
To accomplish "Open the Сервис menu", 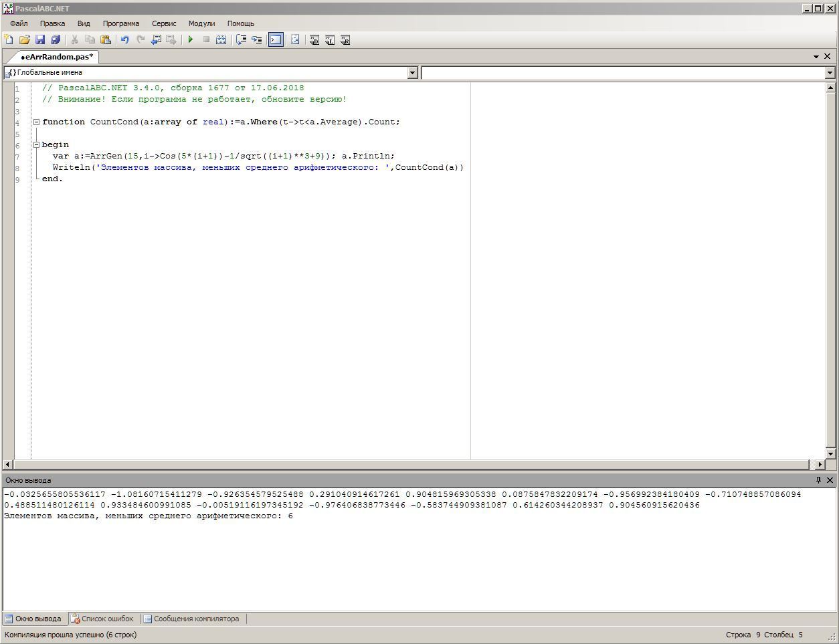I will 164,23.
